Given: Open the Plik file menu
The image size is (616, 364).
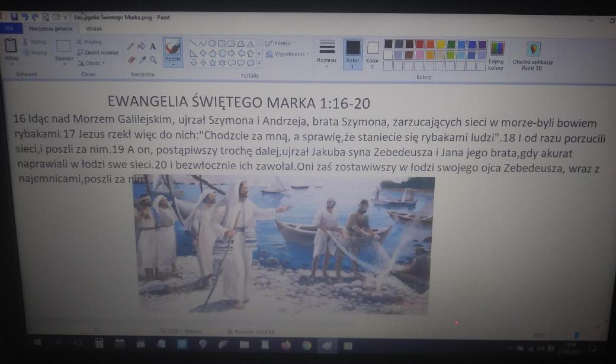Looking at the screenshot, I should tap(10, 28).
